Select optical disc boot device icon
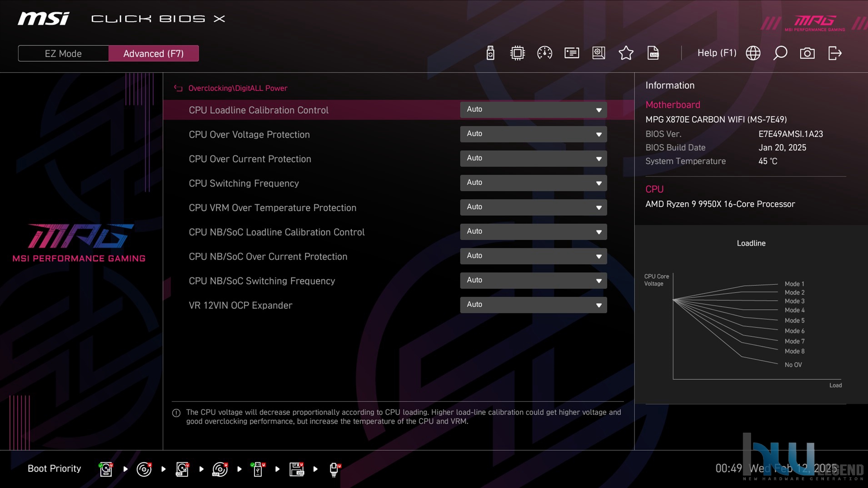868x488 pixels. point(144,469)
